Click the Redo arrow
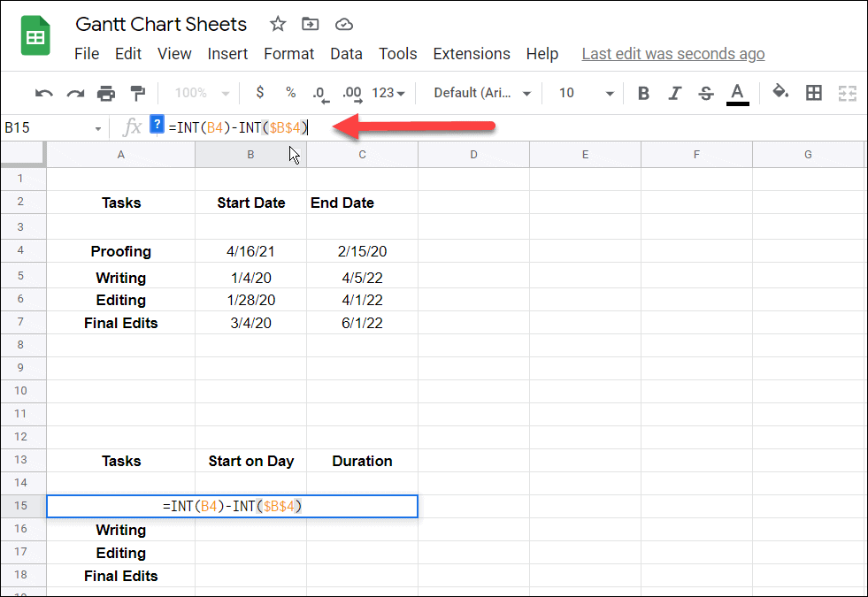Viewport: 868px width, 597px height. [x=75, y=93]
